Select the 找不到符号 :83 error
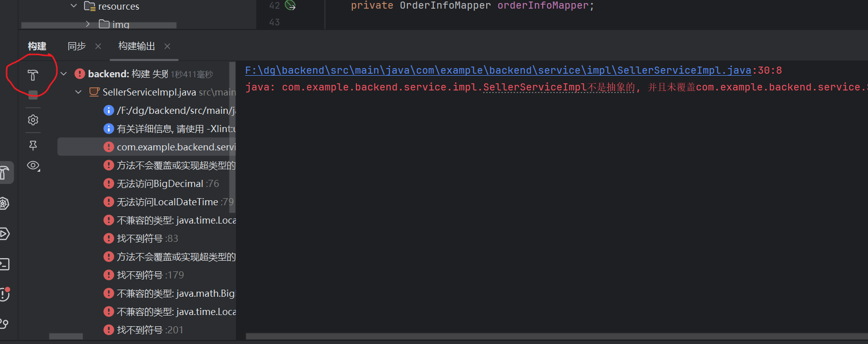The width and height of the screenshot is (868, 344). 146,238
